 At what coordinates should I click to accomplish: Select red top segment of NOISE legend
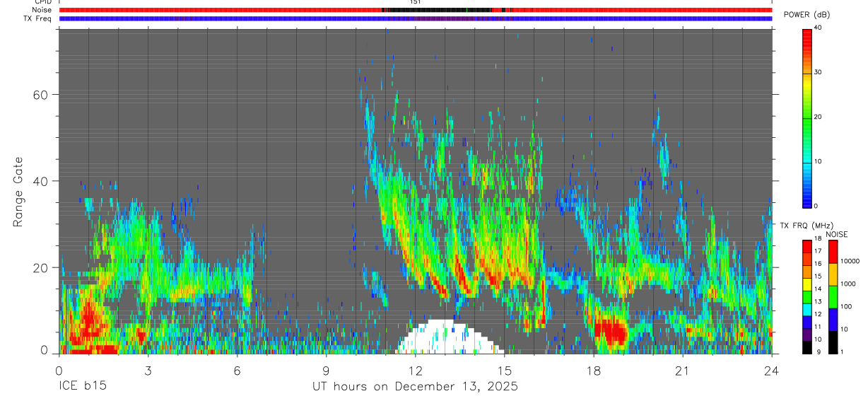[x=833, y=251]
